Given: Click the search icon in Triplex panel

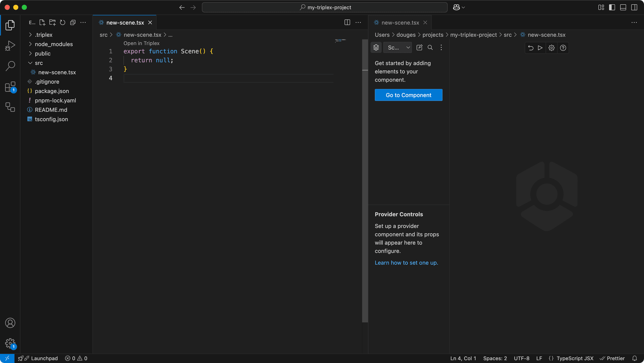Looking at the screenshot, I should tap(430, 48).
